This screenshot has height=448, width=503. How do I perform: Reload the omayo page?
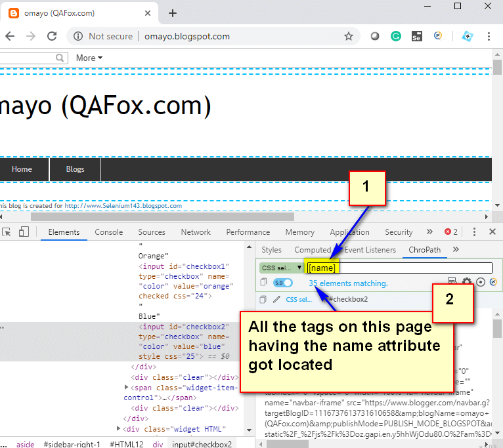tap(52, 36)
